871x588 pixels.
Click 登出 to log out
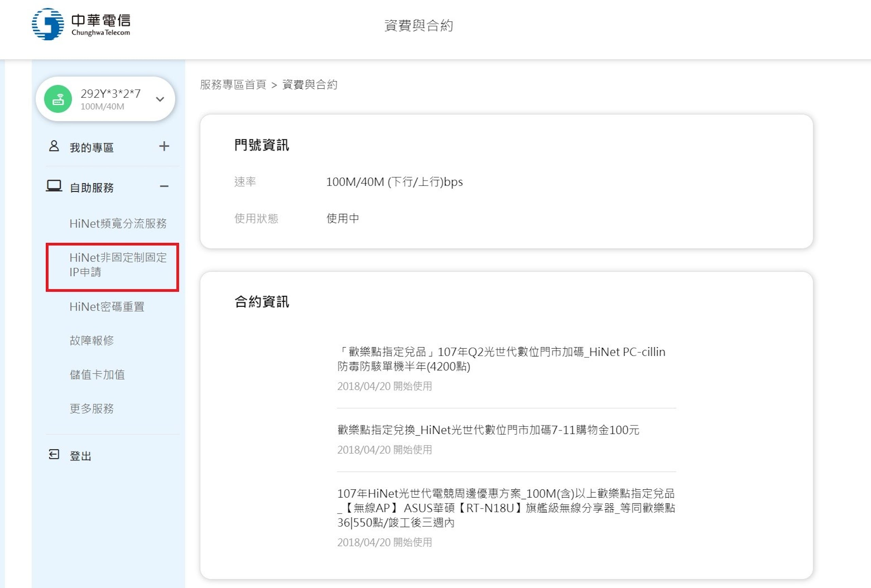tap(81, 456)
